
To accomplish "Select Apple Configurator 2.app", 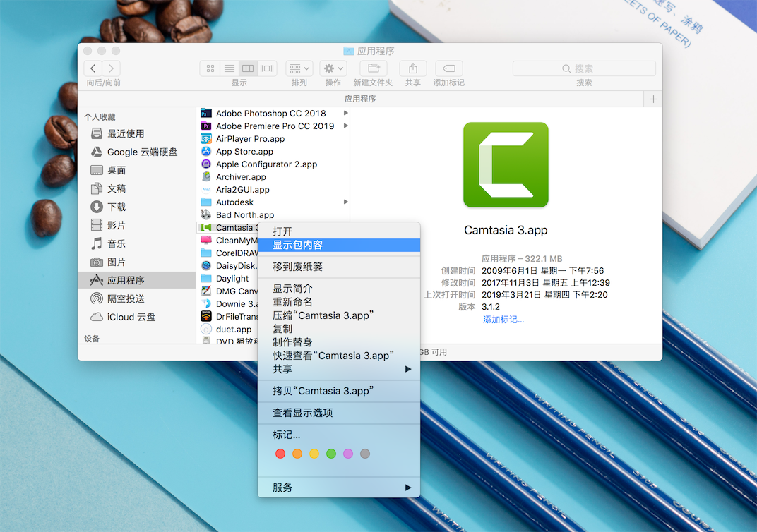I will click(x=274, y=164).
